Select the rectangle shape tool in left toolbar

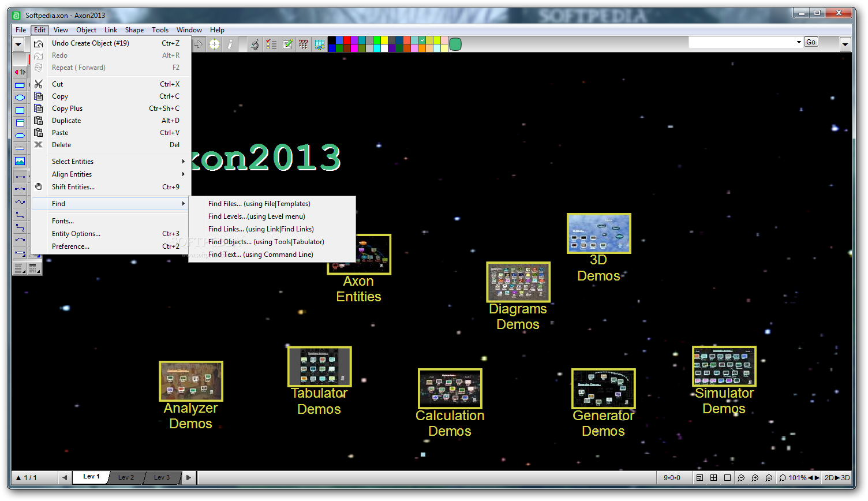pyautogui.click(x=20, y=85)
